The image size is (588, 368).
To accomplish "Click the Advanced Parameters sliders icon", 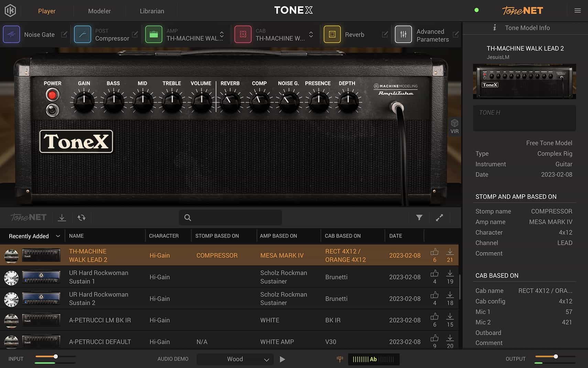I will coord(403,34).
